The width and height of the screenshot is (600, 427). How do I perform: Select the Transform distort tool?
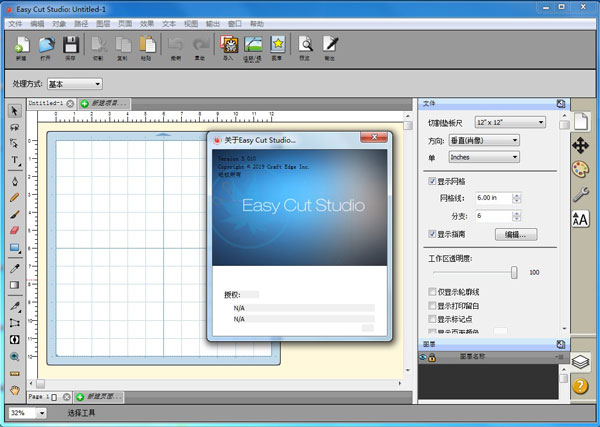coord(15,323)
